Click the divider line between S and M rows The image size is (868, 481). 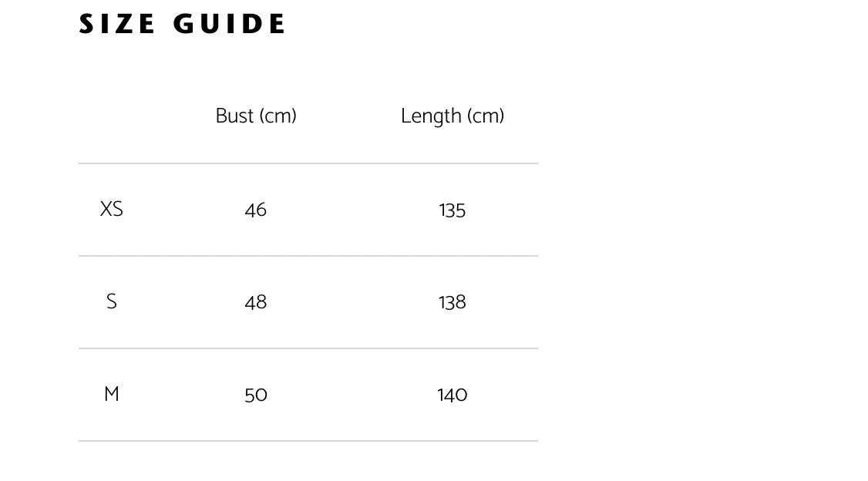click(x=308, y=348)
